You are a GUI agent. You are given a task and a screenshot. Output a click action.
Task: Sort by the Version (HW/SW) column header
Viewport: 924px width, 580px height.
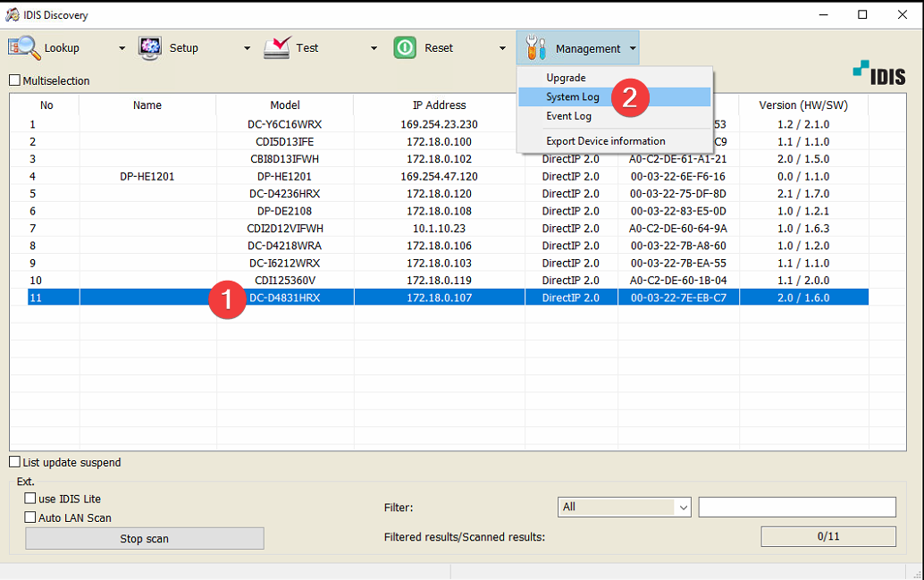pyautogui.click(x=803, y=105)
